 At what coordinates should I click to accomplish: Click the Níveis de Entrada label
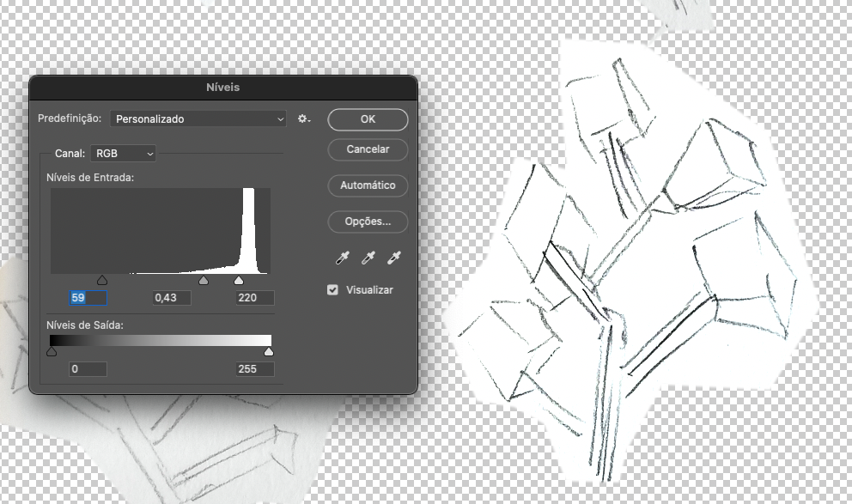(x=90, y=178)
